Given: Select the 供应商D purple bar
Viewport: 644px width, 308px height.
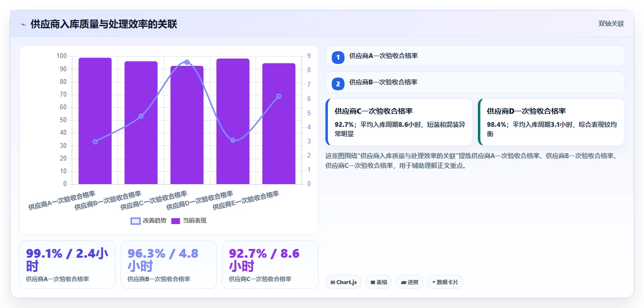Looking at the screenshot, I should click(x=233, y=121).
